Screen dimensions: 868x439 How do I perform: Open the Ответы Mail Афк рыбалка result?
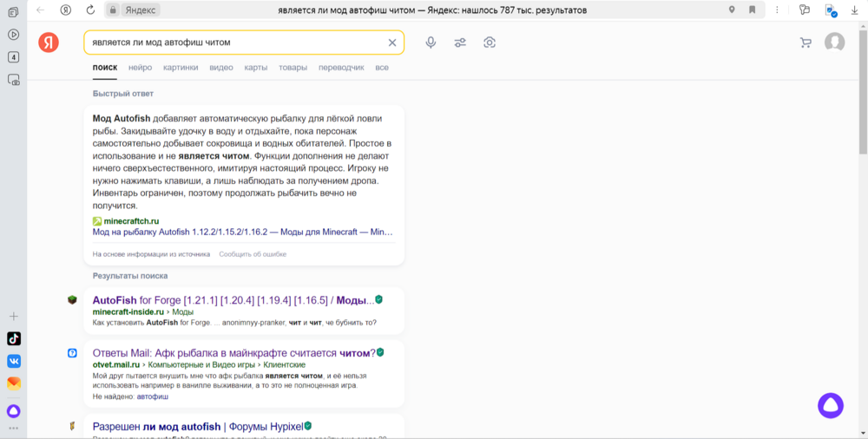(234, 353)
